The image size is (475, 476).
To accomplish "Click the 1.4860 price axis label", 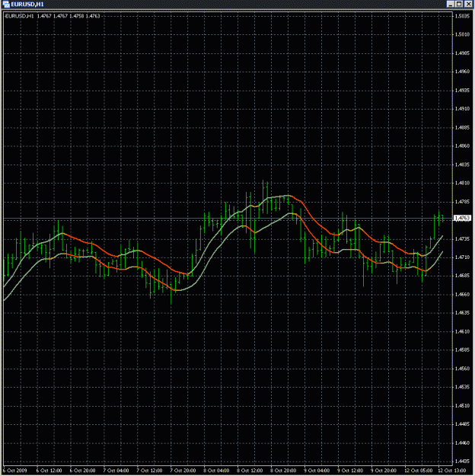I will point(462,146).
